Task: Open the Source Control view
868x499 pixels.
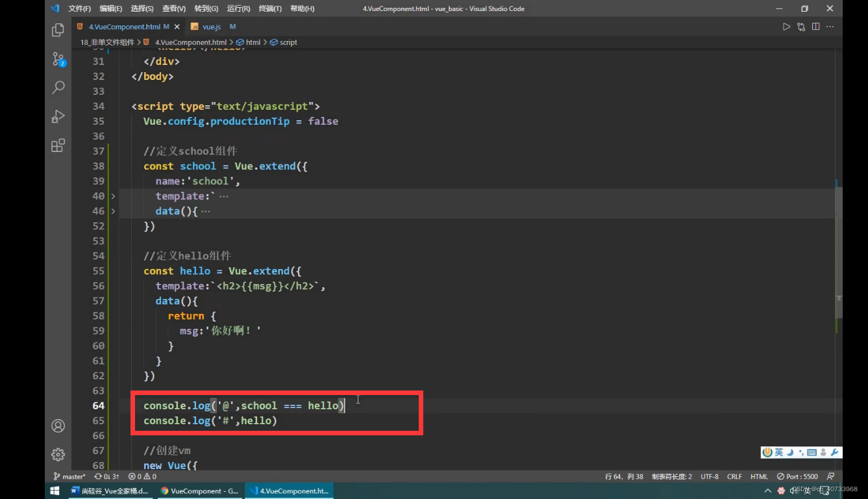Action: (58, 59)
